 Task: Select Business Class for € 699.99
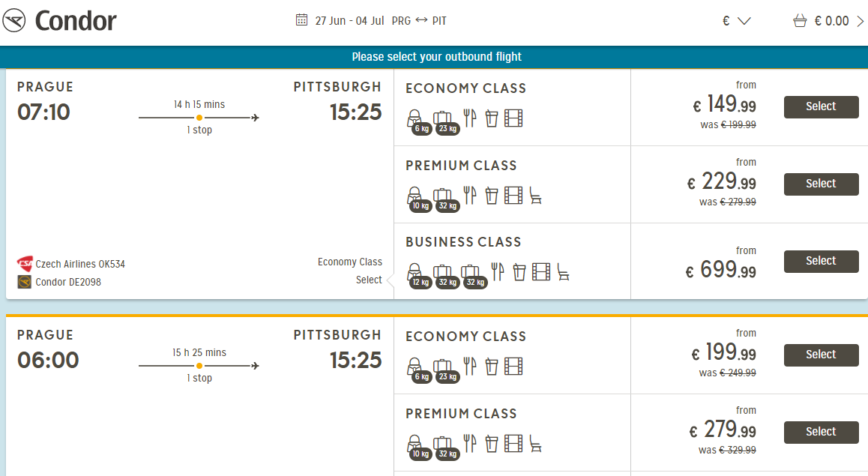coord(821,262)
